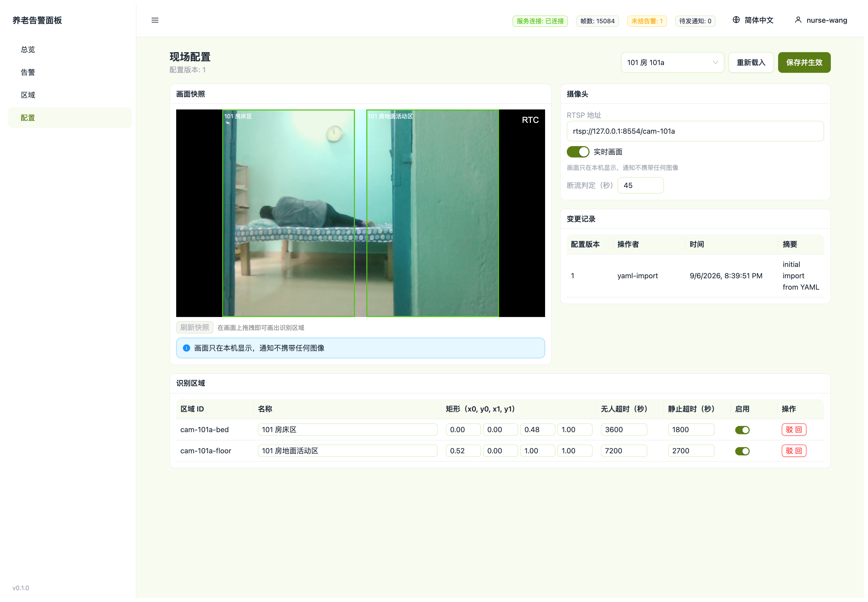
Task: Click the 0.48 x1 field for bed zone
Action: [x=537, y=430]
